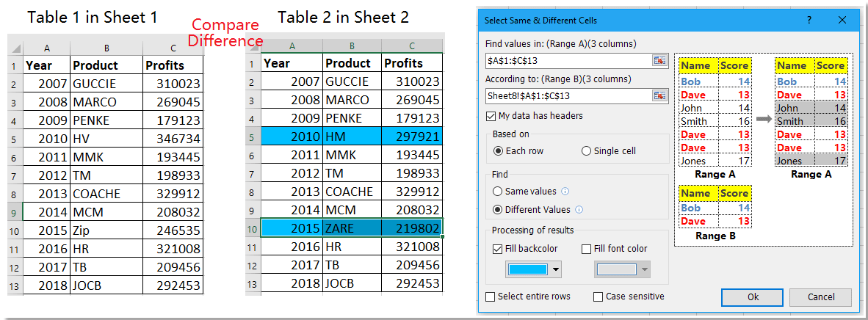The image size is (868, 320).
Task: Toggle My data has headers checkbox
Action: (x=491, y=116)
